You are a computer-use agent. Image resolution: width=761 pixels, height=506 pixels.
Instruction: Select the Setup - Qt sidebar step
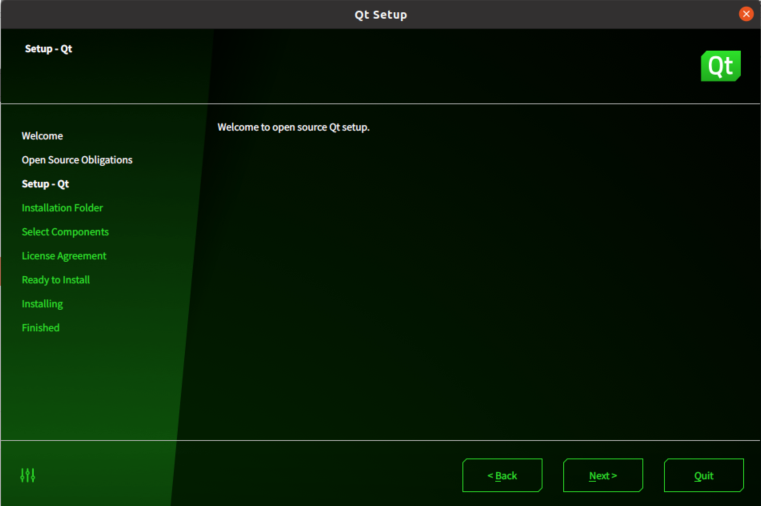pyautogui.click(x=45, y=184)
